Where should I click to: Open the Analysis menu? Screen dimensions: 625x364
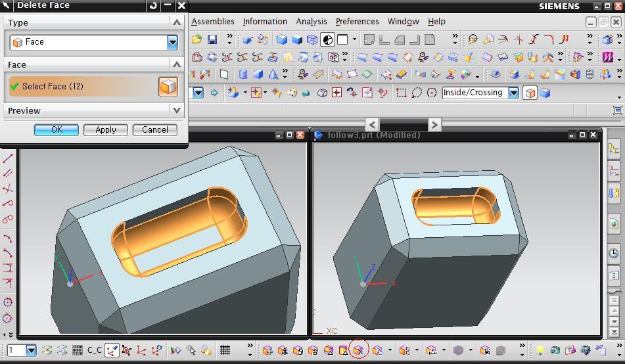[x=311, y=21]
